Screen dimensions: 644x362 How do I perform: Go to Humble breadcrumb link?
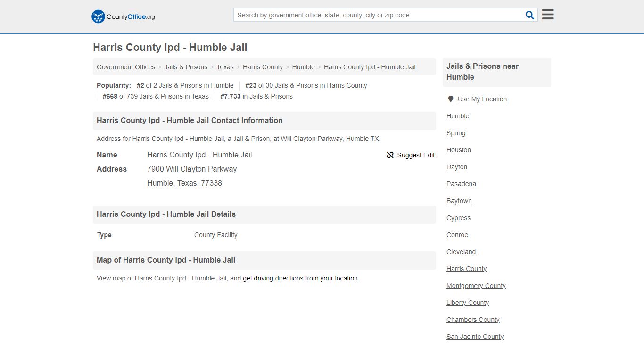tap(303, 67)
